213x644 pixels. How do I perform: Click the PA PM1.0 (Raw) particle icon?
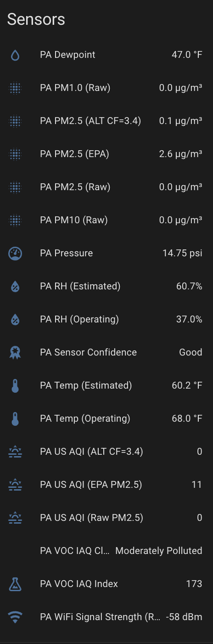(x=15, y=88)
